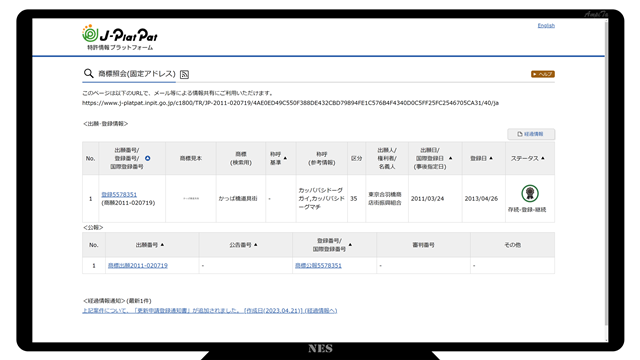Click the RSS feed icon beside the title
Image resolution: width=640 pixels, height=360 pixels.
(x=184, y=74)
